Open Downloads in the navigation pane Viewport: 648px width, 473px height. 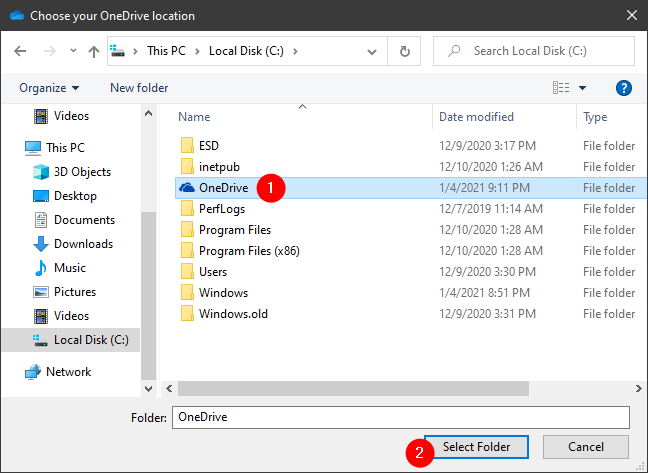(83, 244)
